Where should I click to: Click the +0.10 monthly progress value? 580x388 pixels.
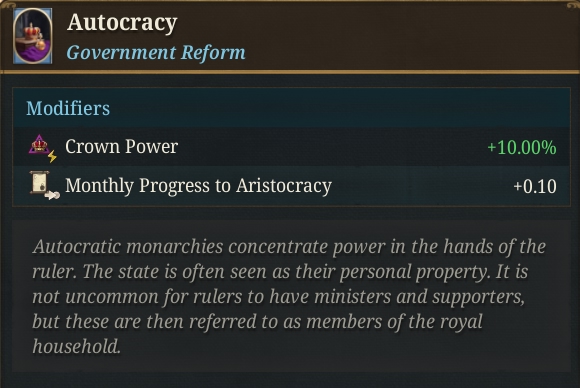(x=535, y=186)
